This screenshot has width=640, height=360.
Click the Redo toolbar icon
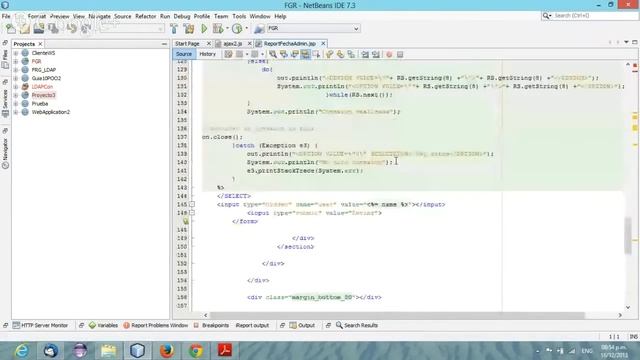pyautogui.click(x=86, y=28)
